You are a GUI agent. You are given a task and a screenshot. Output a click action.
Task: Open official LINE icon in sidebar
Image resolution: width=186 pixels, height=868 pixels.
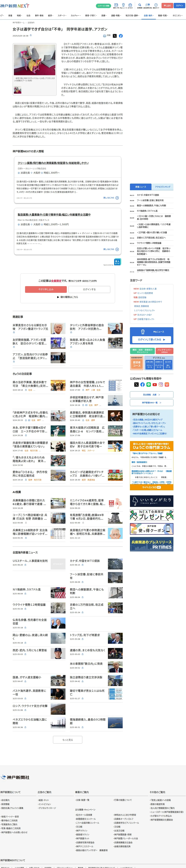(x=148, y=385)
